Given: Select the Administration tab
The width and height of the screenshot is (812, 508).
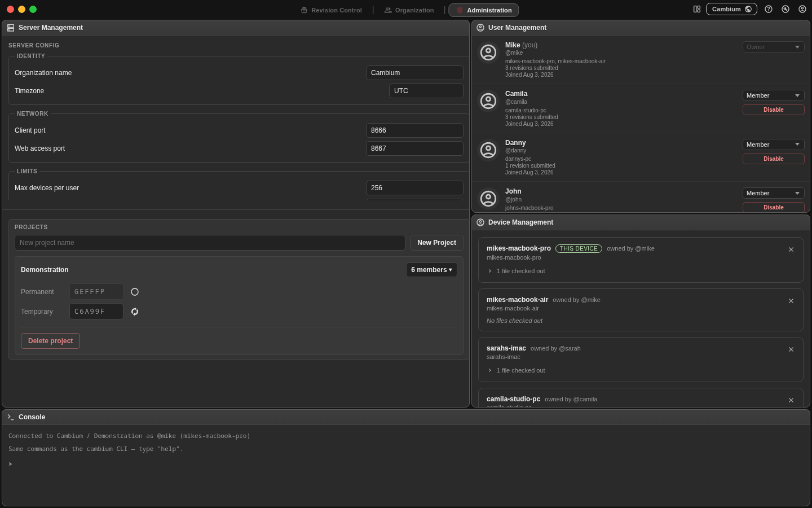Looking at the screenshot, I should pyautogui.click(x=483, y=10).
